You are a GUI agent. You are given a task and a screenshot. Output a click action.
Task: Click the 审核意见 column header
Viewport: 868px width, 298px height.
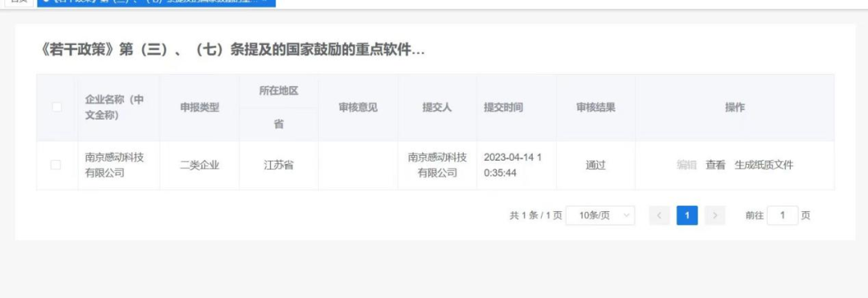[358, 108]
